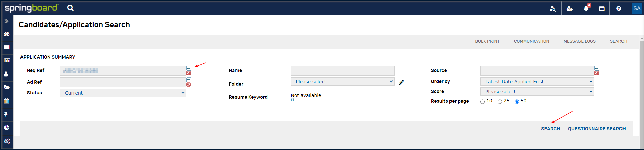Click the QUESTIONNAIRE SEARCH link
Viewport: 644px width, 150px height.
597,129
